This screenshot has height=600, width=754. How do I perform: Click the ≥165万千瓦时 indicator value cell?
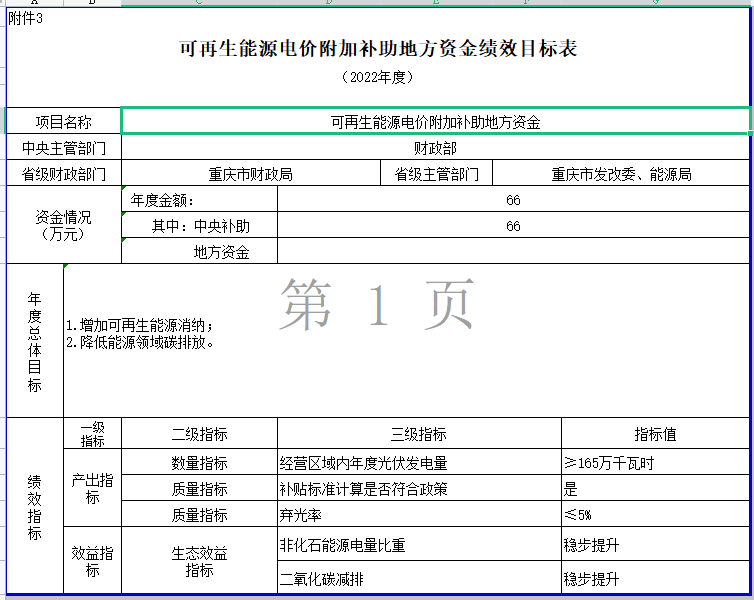[655, 463]
